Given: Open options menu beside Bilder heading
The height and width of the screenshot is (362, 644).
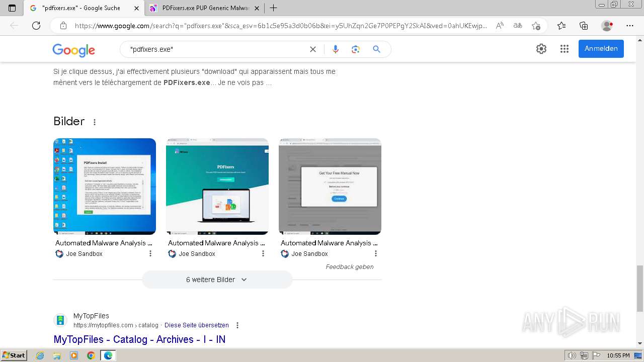Looking at the screenshot, I should [x=95, y=122].
